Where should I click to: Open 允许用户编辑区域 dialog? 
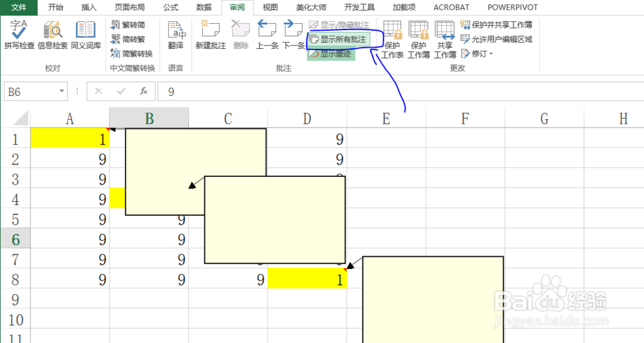[496, 39]
